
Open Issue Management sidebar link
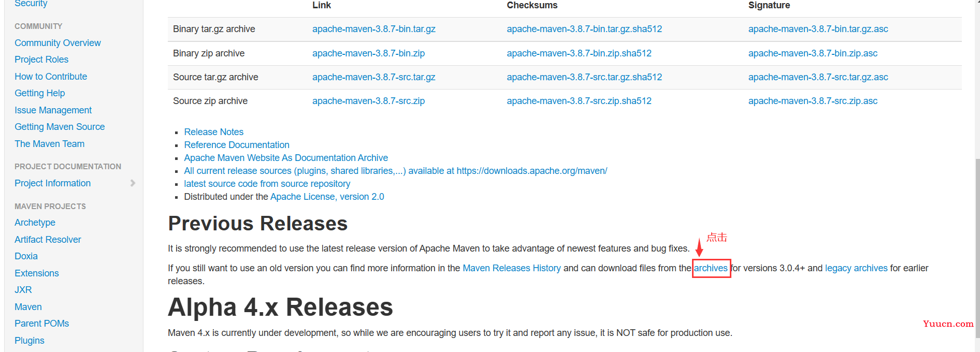(53, 110)
